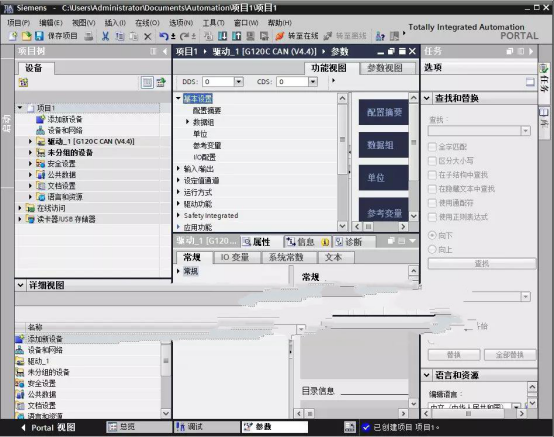Screen dimensions: 554x437
Task: Switch to 功能视图 tab
Action: [329, 68]
